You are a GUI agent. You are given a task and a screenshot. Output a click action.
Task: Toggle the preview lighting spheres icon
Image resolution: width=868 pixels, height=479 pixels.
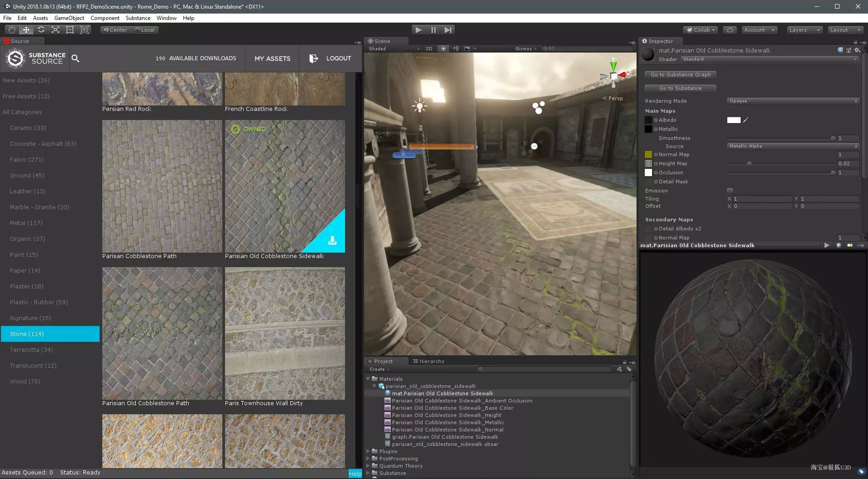[x=849, y=245]
